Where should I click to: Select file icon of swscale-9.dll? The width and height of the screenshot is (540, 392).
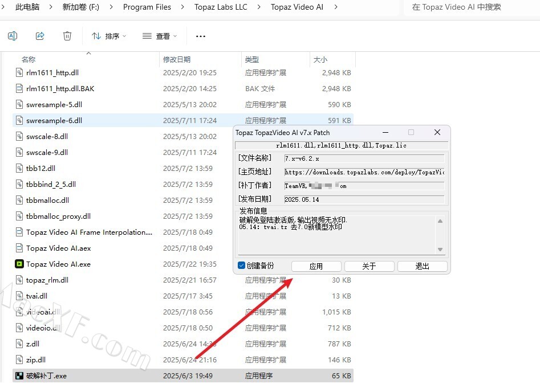[19, 153]
